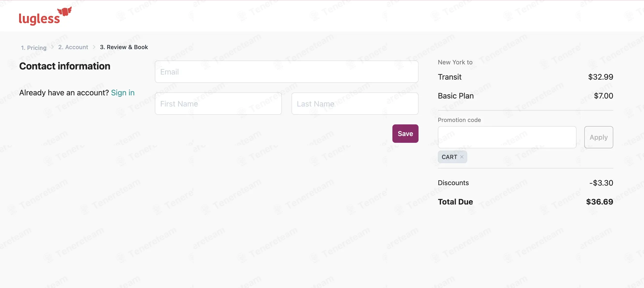644x288 pixels.
Task: Focus the First Name field
Action: tap(218, 104)
